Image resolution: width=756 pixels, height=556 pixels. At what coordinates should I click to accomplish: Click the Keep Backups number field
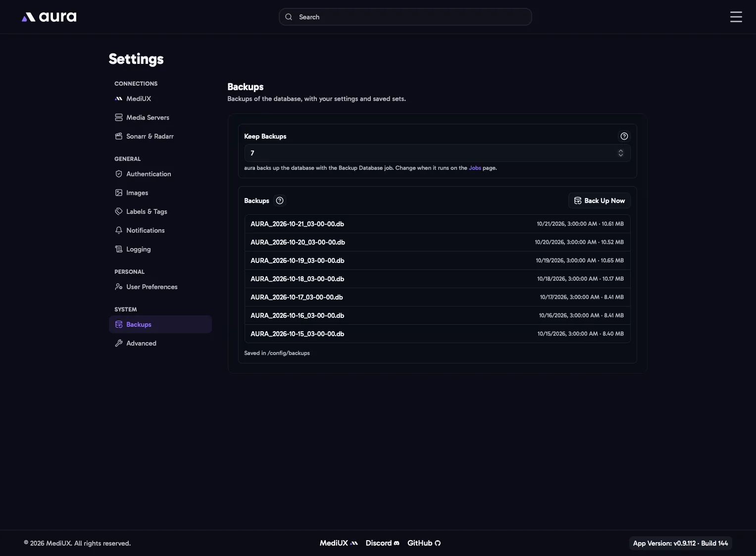437,153
